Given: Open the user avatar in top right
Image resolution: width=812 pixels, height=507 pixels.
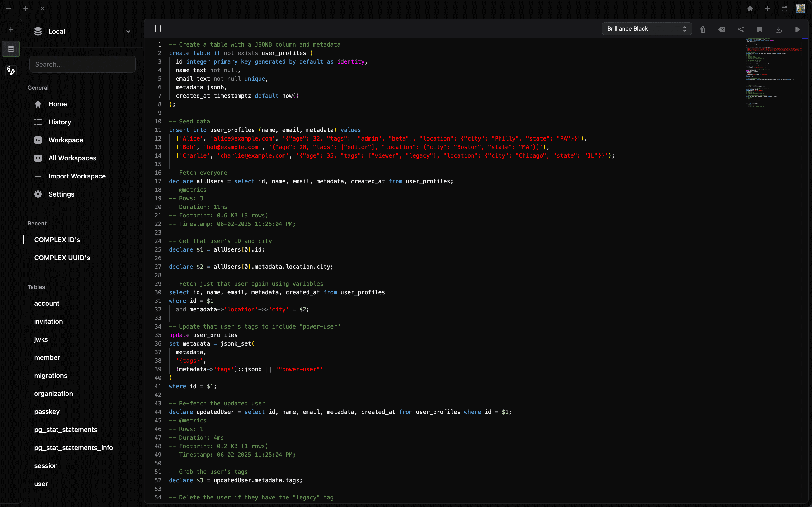Looking at the screenshot, I should 800,9.
